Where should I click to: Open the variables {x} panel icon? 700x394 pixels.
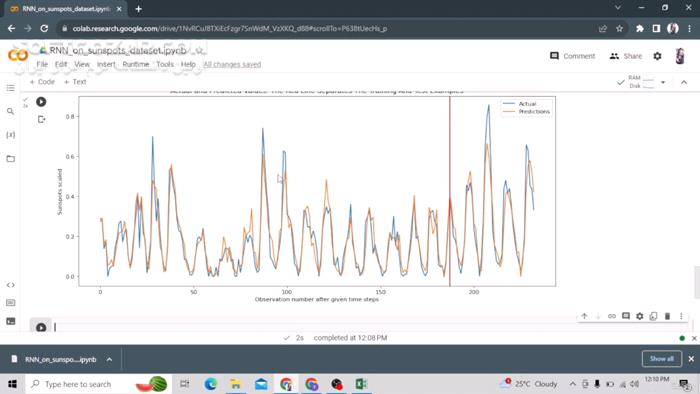click(x=11, y=135)
